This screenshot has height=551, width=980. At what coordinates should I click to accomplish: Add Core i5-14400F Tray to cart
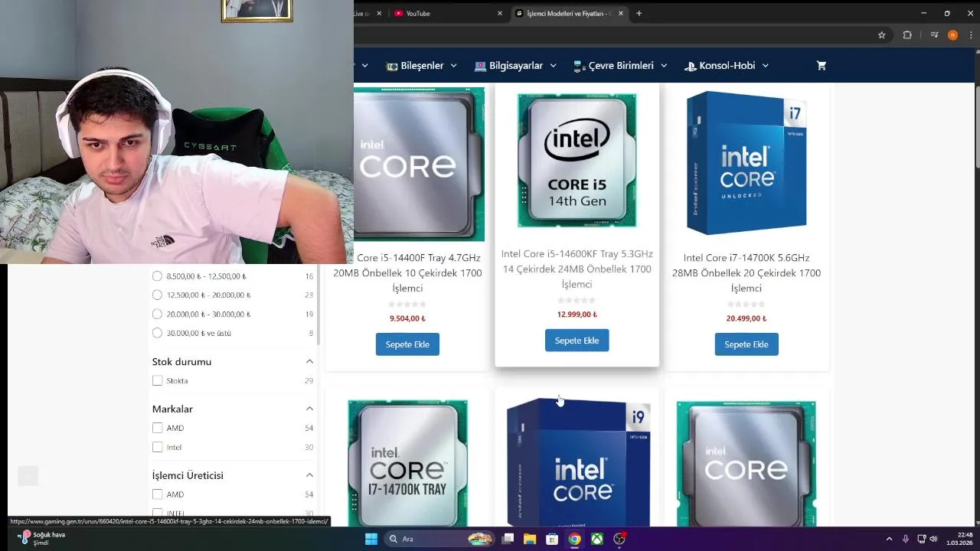click(x=407, y=344)
